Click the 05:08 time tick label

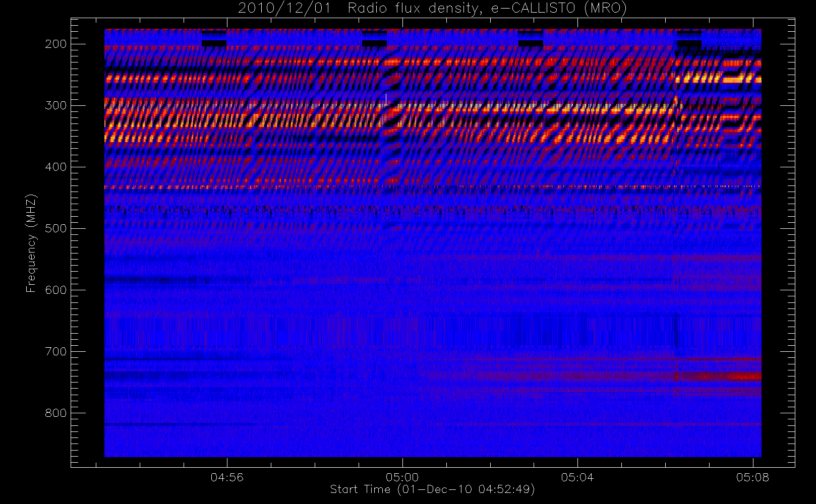pyautogui.click(x=752, y=477)
